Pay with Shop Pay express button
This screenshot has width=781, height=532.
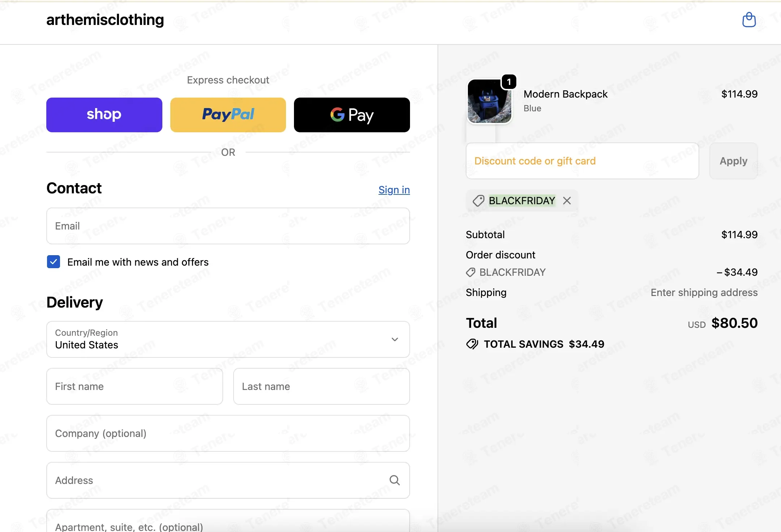point(104,115)
